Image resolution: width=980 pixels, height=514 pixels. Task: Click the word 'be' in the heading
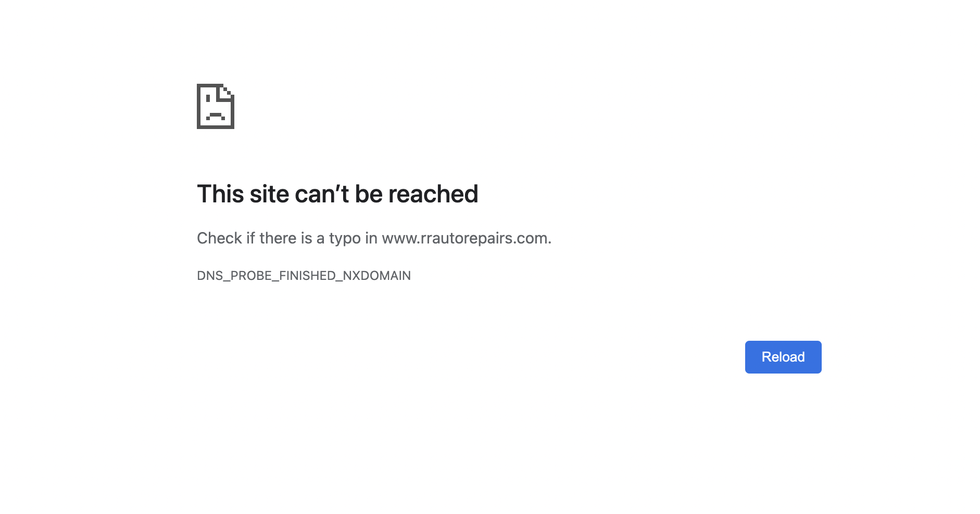[x=369, y=194]
